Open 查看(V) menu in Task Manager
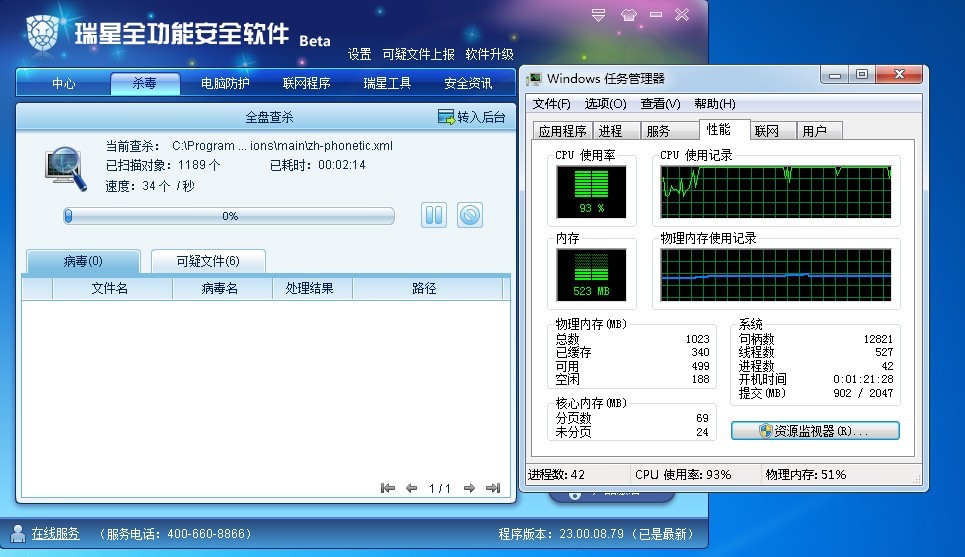965x557 pixels. (660, 104)
